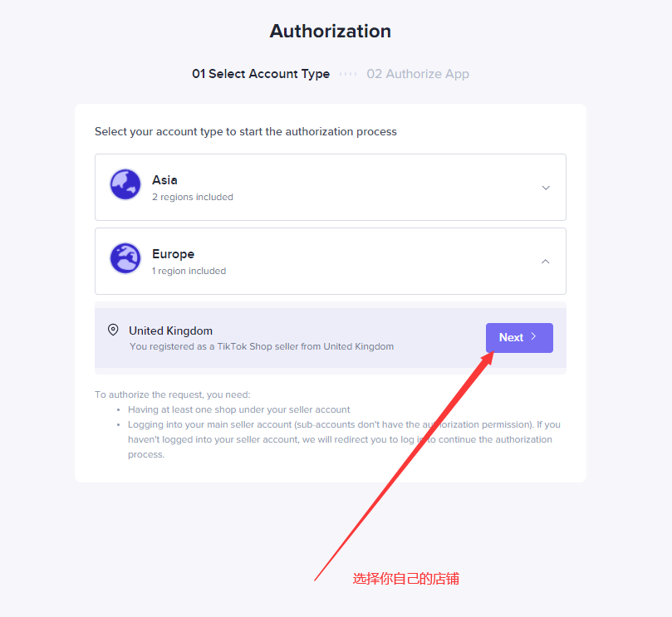Click the arrow icon inside the Next button

coord(534,337)
